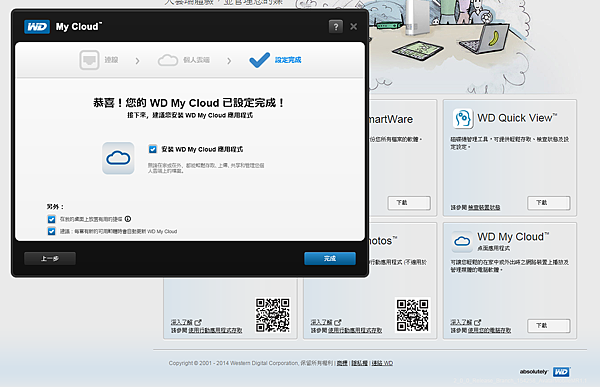The image size is (600, 387).
Task: Click the large WD My Cloud app icon
Action: coord(118,158)
